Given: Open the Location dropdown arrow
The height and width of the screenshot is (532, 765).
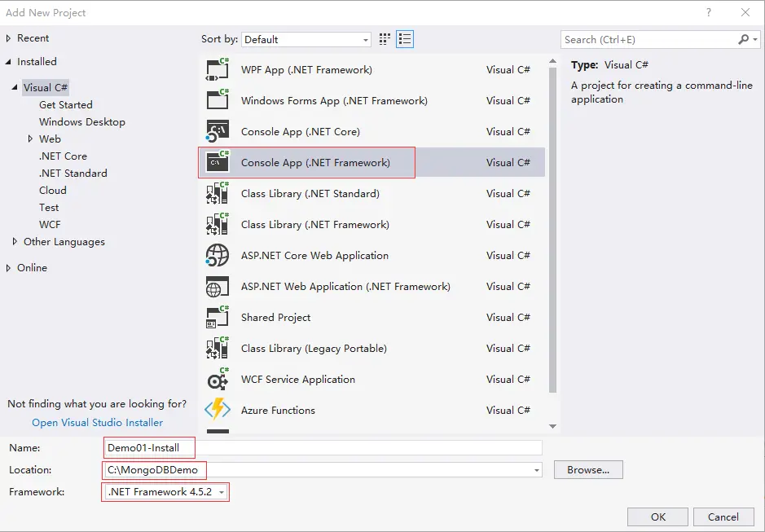Looking at the screenshot, I should click(537, 471).
